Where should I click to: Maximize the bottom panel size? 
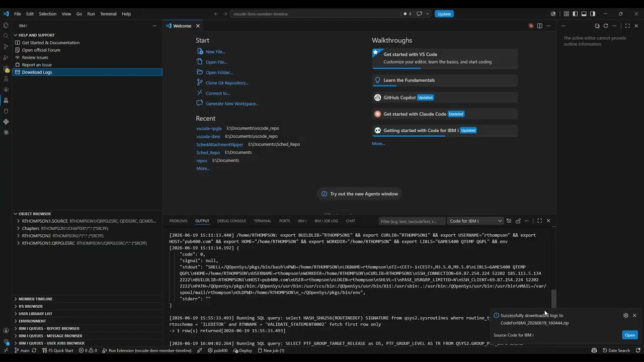click(539, 221)
